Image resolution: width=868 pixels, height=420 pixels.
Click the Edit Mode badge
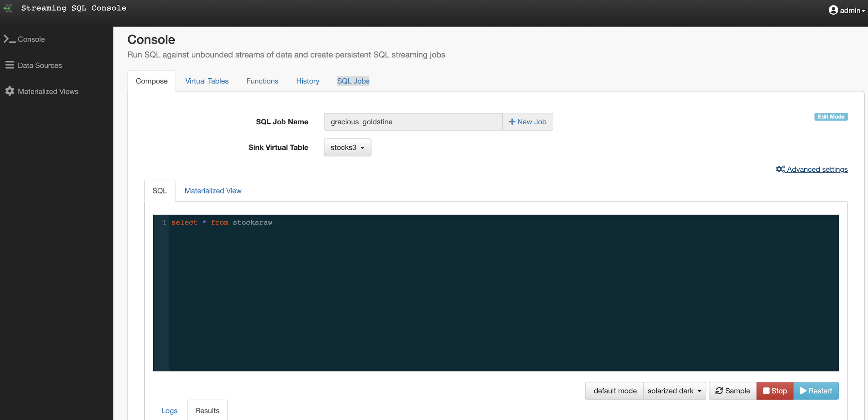831,117
